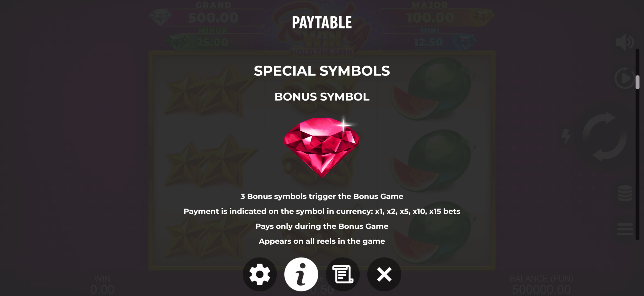Click the BALANCE (FUN) amount

pyautogui.click(x=541, y=290)
